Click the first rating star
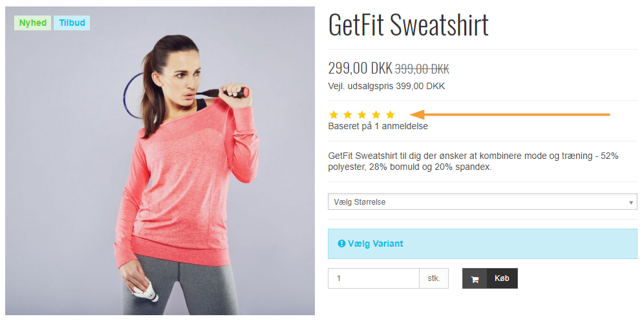 coord(334,115)
